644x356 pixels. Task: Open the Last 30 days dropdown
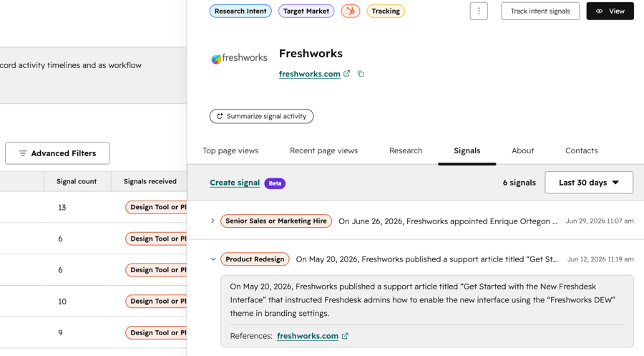(x=589, y=183)
